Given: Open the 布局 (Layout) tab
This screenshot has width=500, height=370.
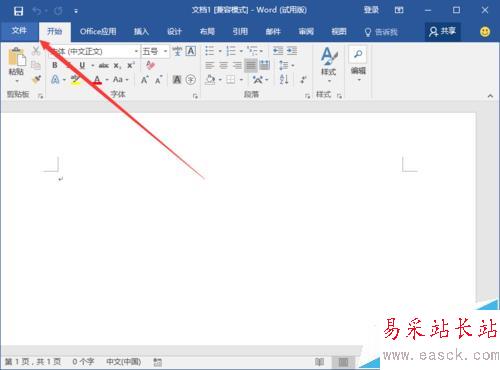Looking at the screenshot, I should [207, 32].
